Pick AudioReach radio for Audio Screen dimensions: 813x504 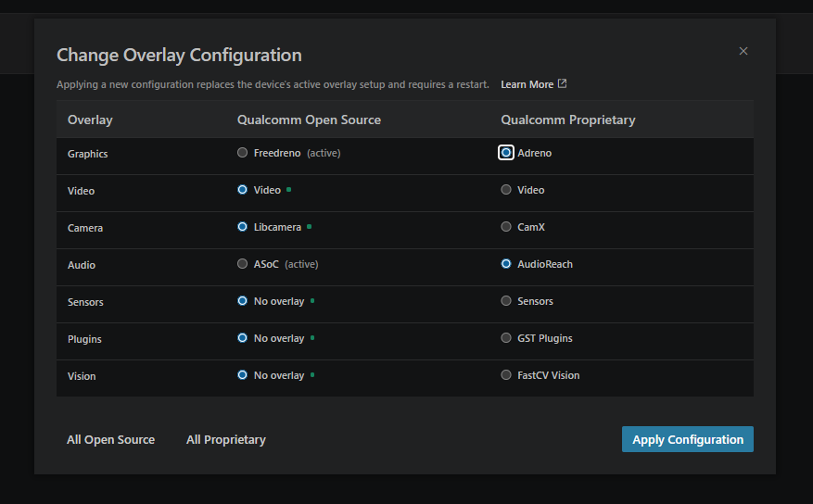tap(506, 264)
